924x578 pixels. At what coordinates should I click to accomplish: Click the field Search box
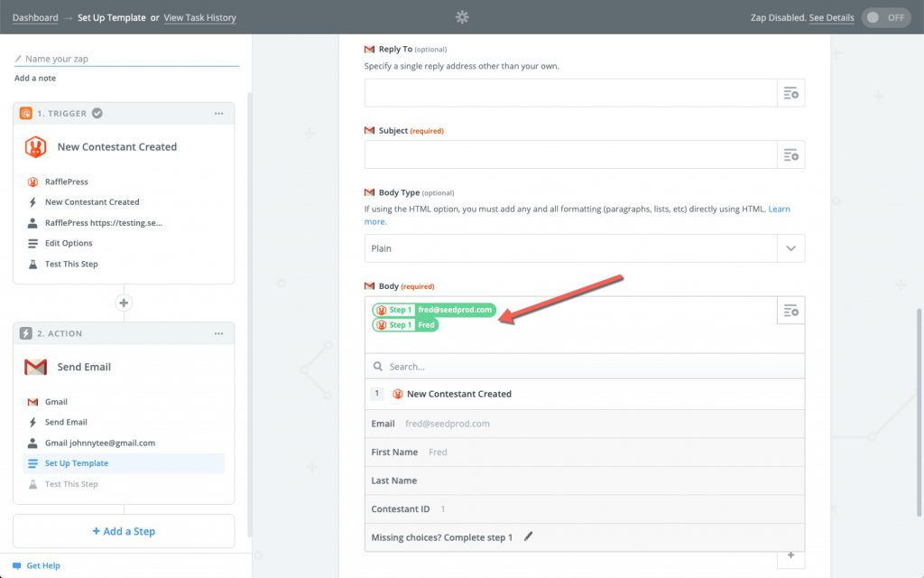pyautogui.click(x=585, y=367)
